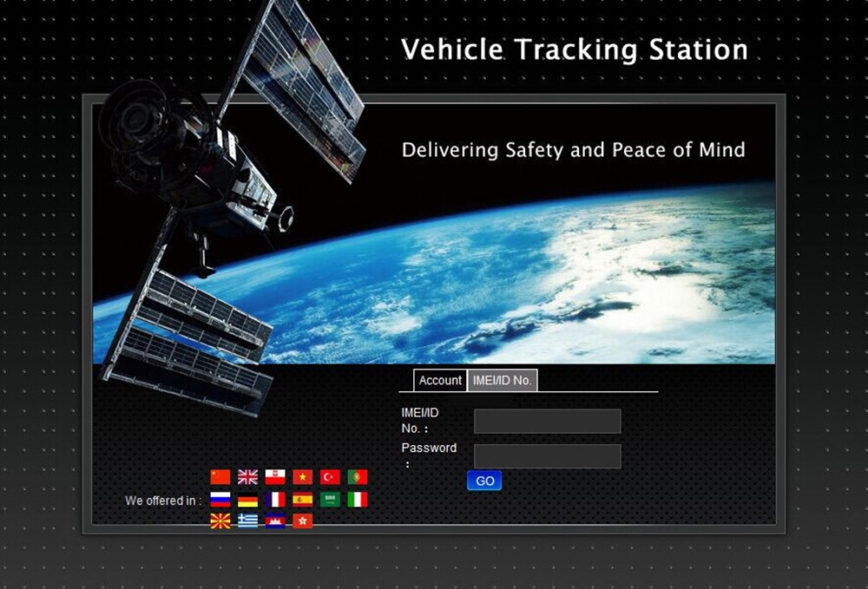Select the Russian flag language
This screenshot has width=868, height=589.
220,500
